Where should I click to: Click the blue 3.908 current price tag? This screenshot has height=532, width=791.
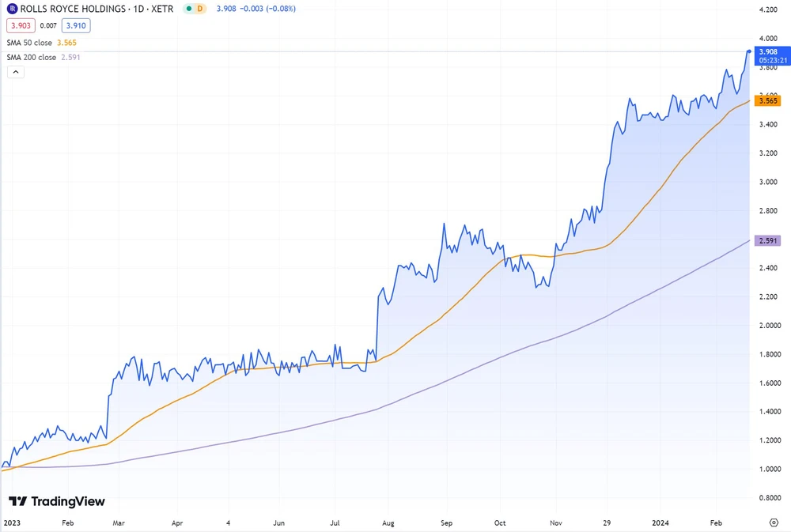tap(768, 51)
